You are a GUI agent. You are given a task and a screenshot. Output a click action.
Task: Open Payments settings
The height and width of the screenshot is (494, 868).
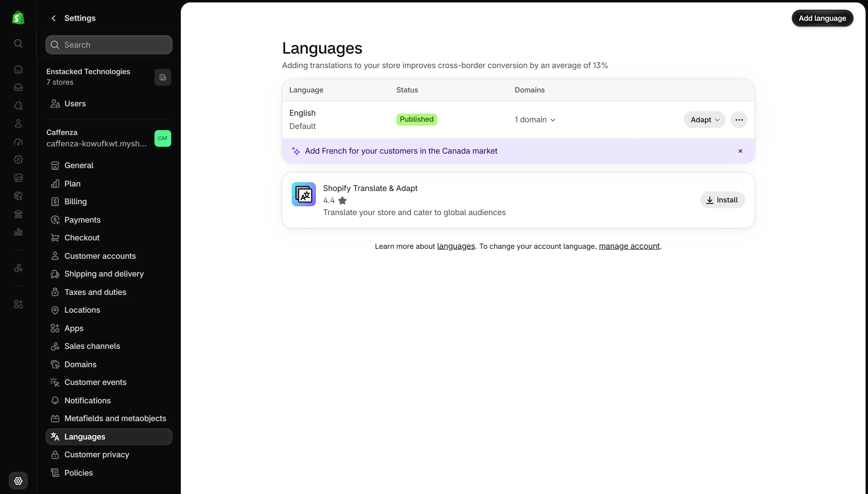pos(109,220)
